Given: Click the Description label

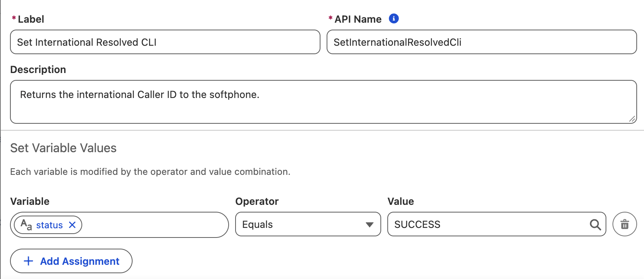Looking at the screenshot, I should pos(38,70).
